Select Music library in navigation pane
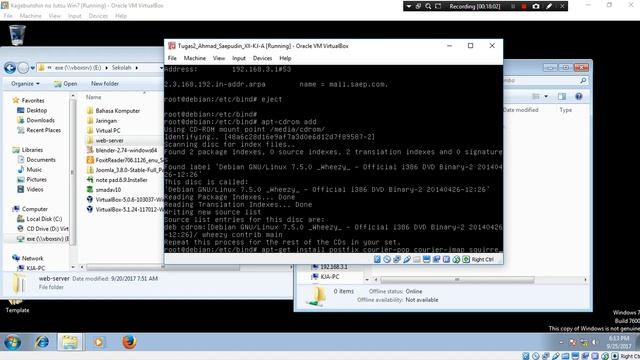The width and height of the screenshot is (640, 360). [29, 169]
